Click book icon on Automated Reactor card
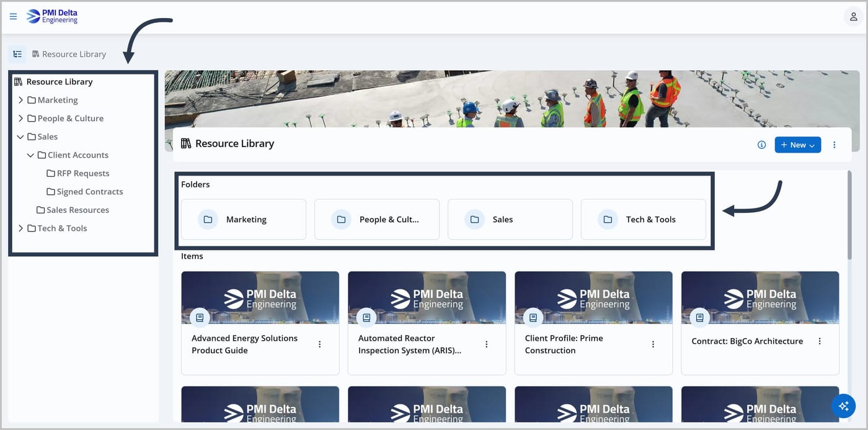 tap(366, 318)
